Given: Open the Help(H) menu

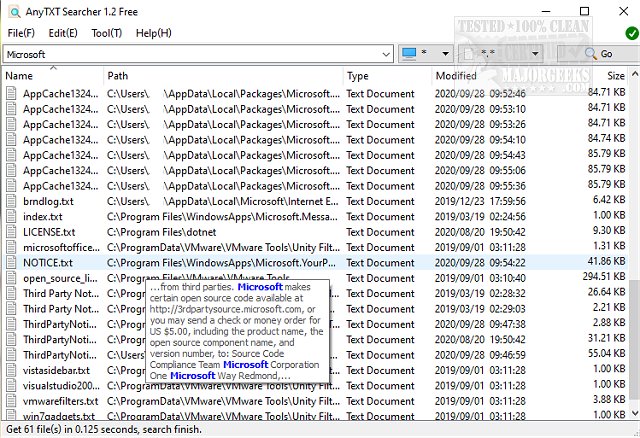Looking at the screenshot, I should point(153,33).
